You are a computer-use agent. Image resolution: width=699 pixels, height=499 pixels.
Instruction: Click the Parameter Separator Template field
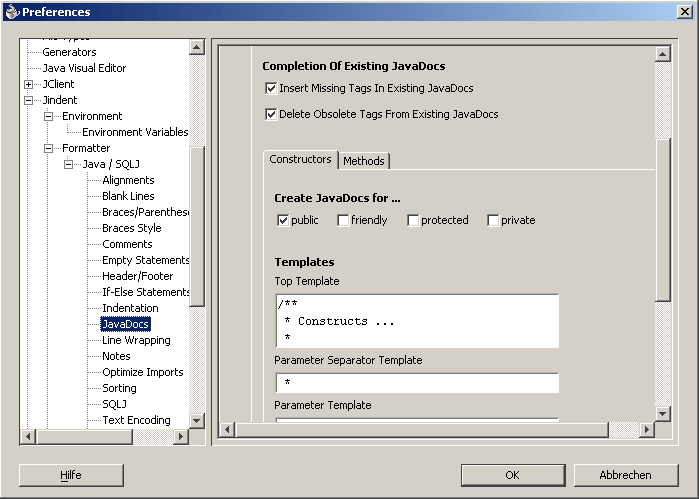point(416,383)
